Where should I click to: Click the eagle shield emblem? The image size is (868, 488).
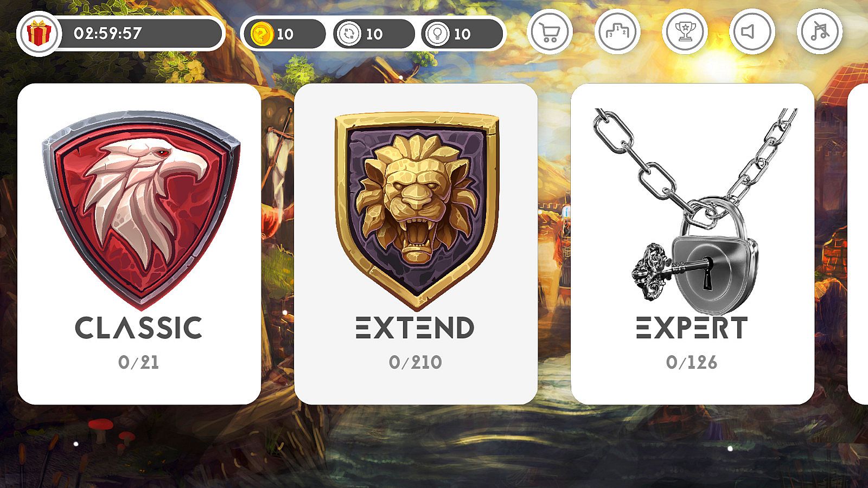[141, 209]
